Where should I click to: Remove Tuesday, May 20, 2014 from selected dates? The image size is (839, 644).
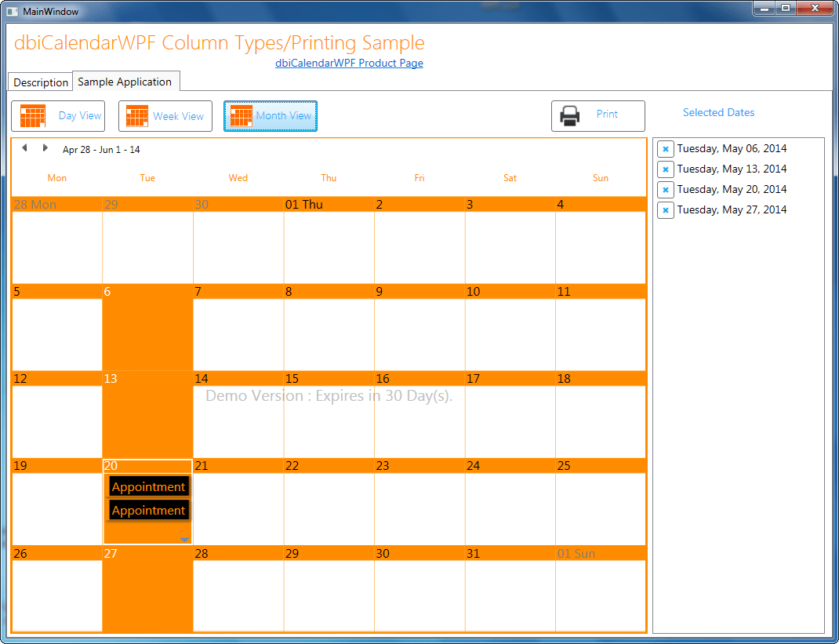click(x=665, y=190)
